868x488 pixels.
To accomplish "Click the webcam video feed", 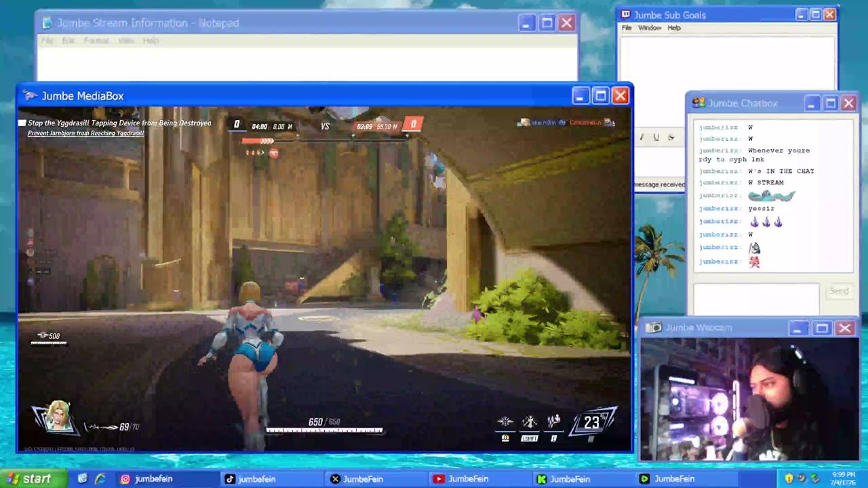I will click(749, 399).
